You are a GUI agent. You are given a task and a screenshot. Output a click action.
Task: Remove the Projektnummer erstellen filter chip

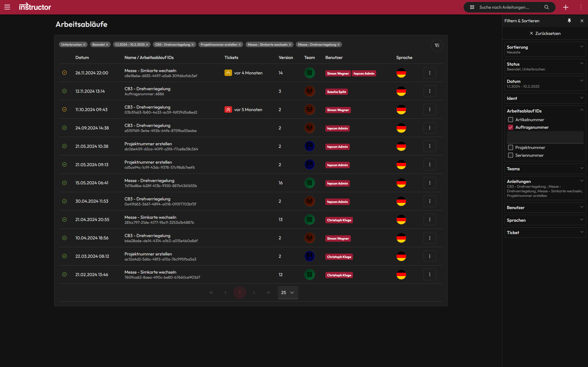240,45
